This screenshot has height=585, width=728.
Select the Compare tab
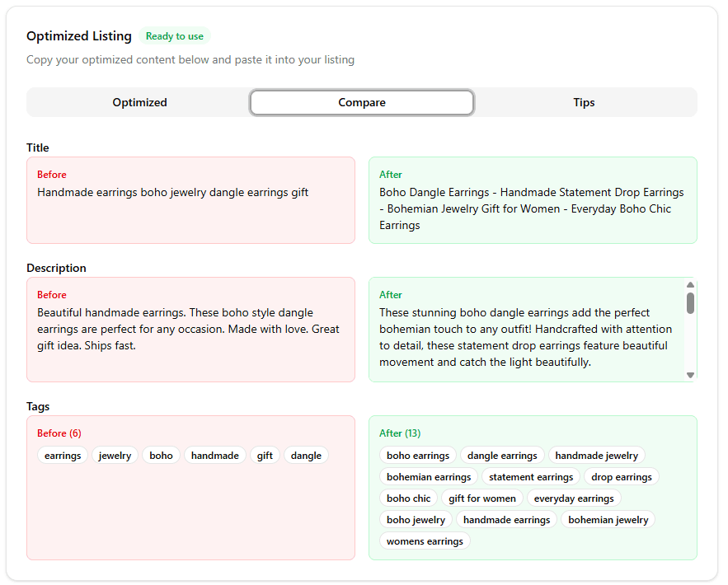pos(361,102)
